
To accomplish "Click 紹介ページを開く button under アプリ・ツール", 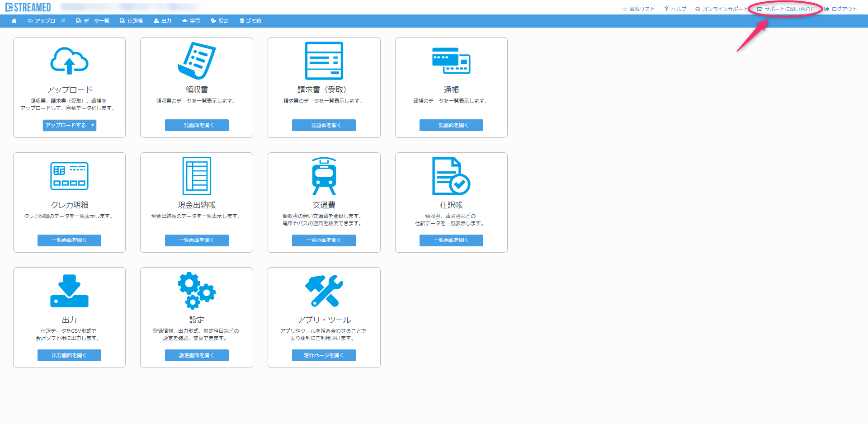I will click(x=324, y=355).
